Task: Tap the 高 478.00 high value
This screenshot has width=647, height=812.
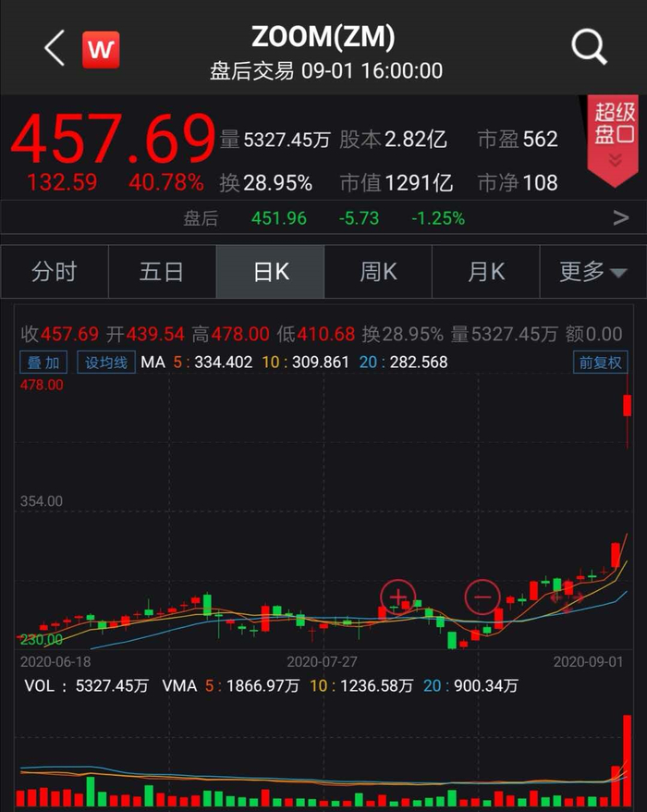Action: pos(230,335)
